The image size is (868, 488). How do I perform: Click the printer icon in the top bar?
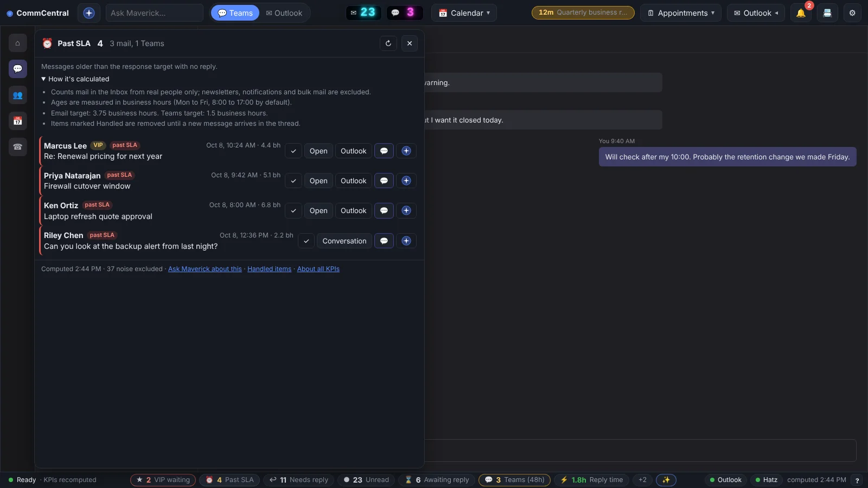827,13
